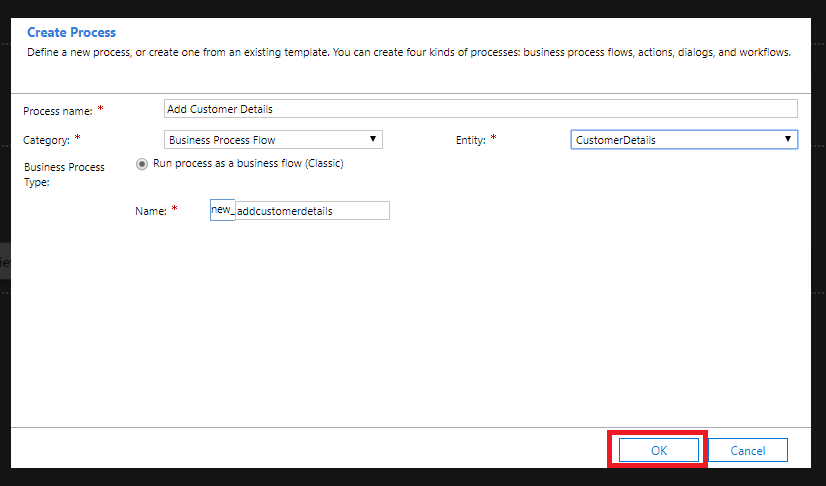Click the dialog description text
This screenshot has width=826, height=486.
[409, 52]
